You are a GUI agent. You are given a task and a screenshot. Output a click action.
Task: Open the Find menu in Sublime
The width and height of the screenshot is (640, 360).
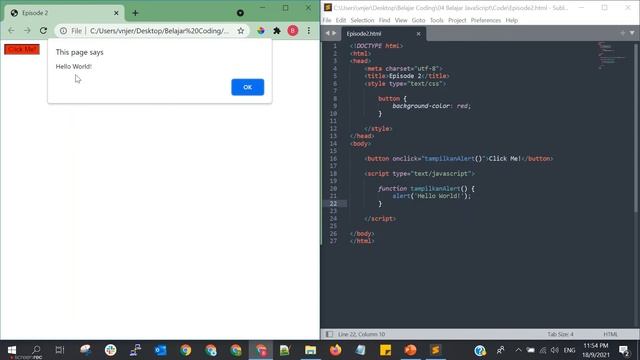(384, 20)
